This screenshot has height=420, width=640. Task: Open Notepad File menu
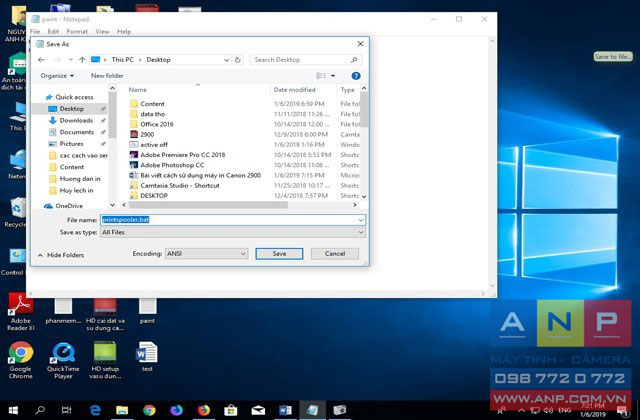pos(35,31)
